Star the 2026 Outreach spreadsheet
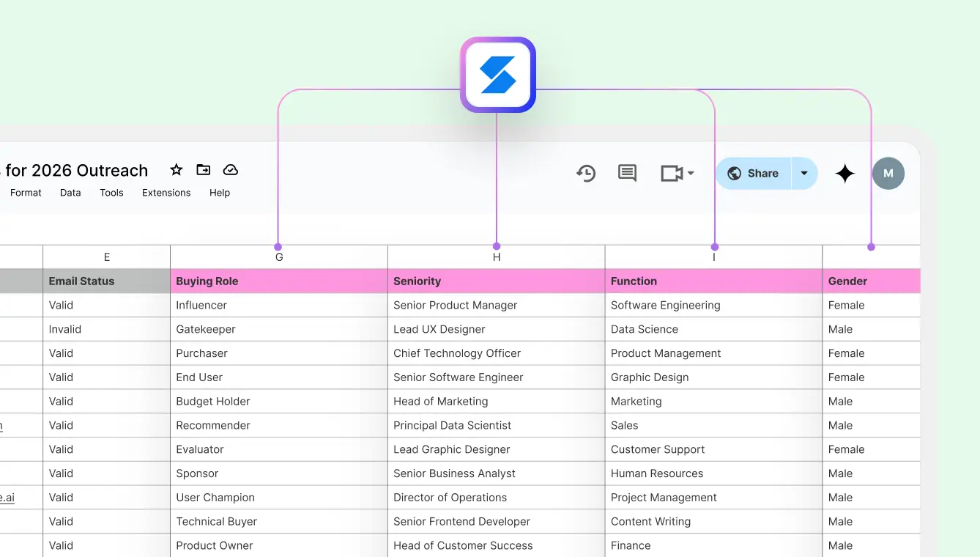Viewport: 980px width, 557px height. [176, 169]
